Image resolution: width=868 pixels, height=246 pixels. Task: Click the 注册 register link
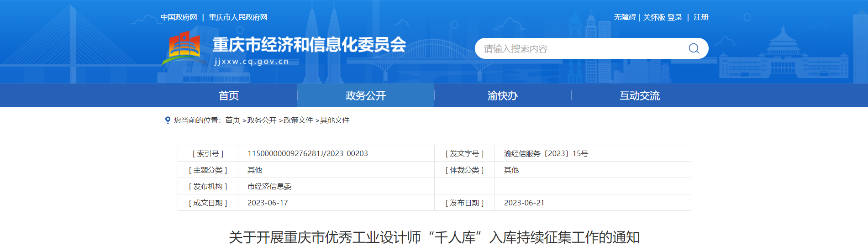coord(701,17)
